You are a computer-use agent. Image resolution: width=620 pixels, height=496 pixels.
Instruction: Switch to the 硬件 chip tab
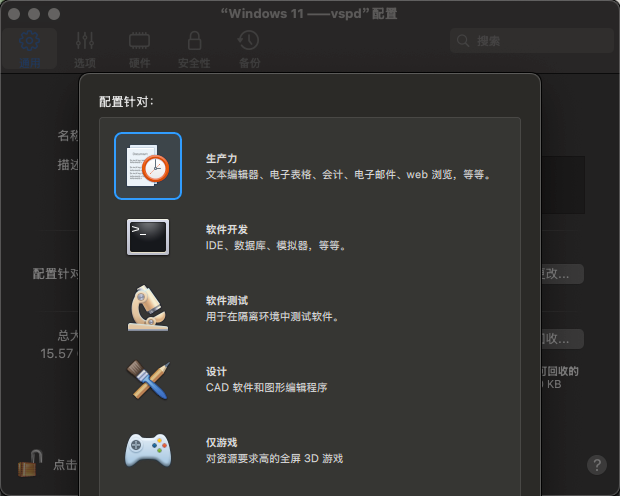(139, 49)
